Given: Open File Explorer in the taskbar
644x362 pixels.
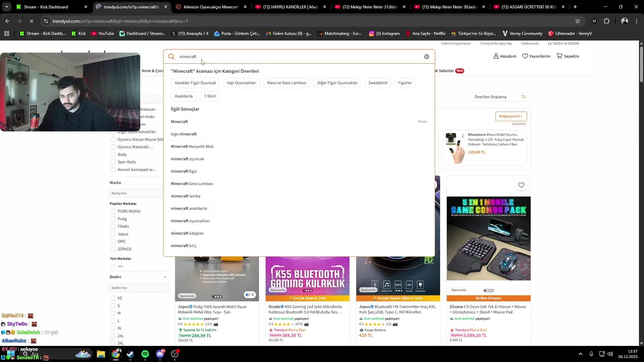Looking at the screenshot, I should click(x=101, y=354).
